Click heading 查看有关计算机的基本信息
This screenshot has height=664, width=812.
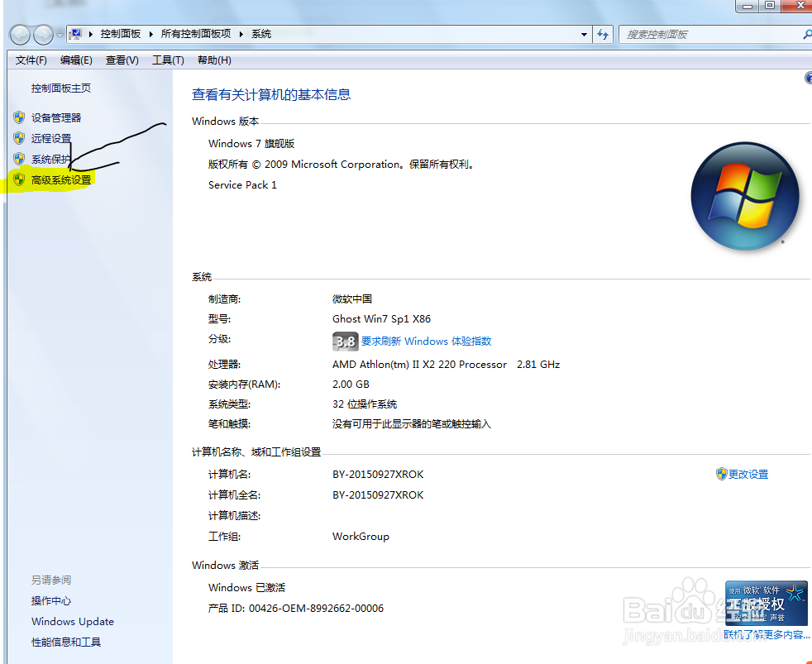[271, 95]
